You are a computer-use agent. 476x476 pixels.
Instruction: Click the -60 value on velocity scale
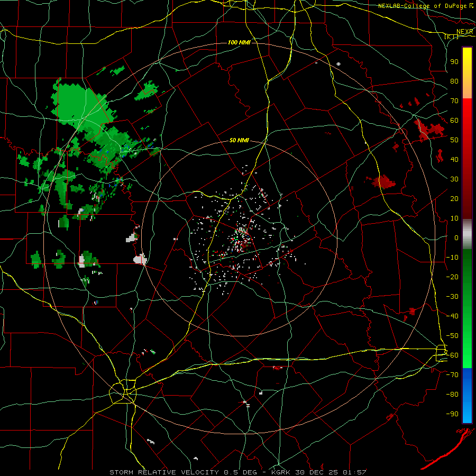452,355
